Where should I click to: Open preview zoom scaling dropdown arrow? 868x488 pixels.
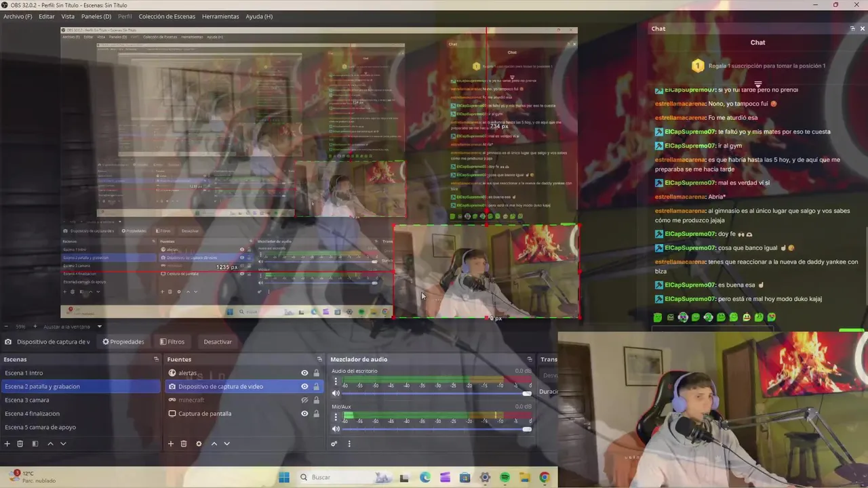tap(99, 327)
